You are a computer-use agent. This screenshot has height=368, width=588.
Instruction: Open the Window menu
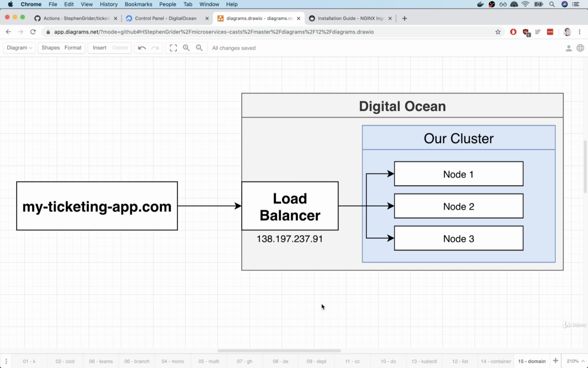209,4
